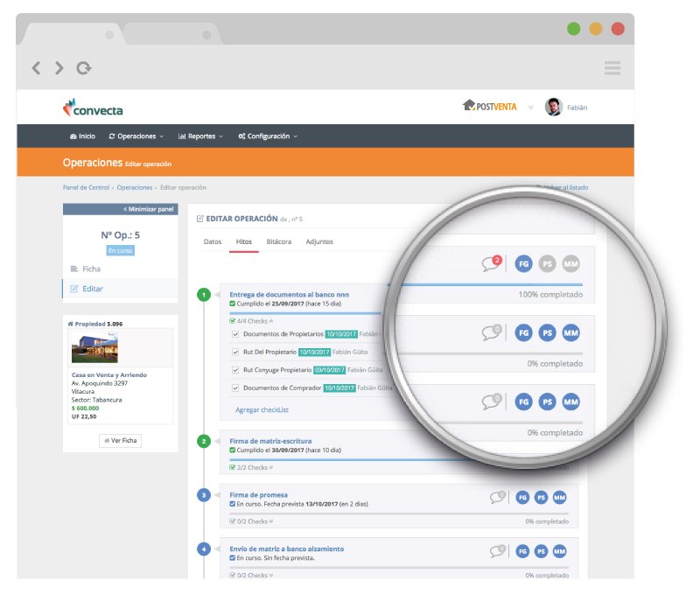This screenshot has height=601, width=700.
Task: Click FG avatar on Firma de promesa
Action: click(522, 498)
